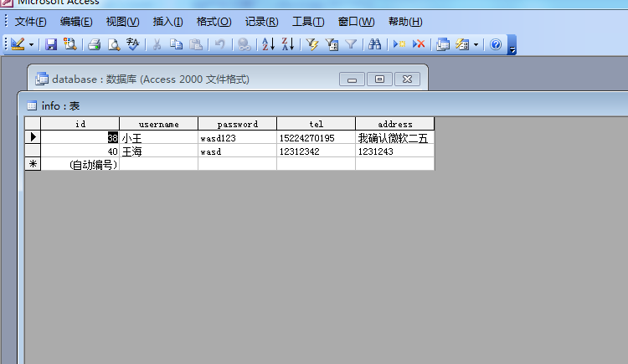Open filter by form
Image resolution: width=628 pixels, height=364 pixels.
(332, 44)
